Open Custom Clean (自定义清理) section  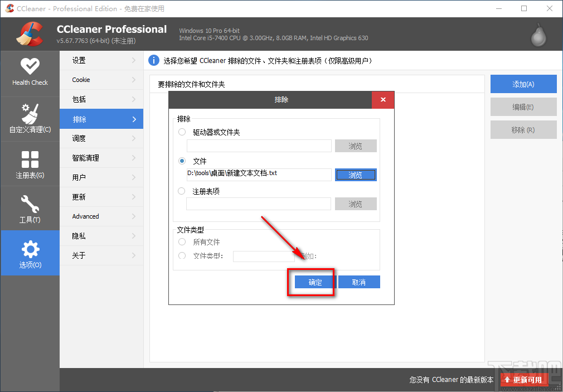pyautogui.click(x=30, y=119)
